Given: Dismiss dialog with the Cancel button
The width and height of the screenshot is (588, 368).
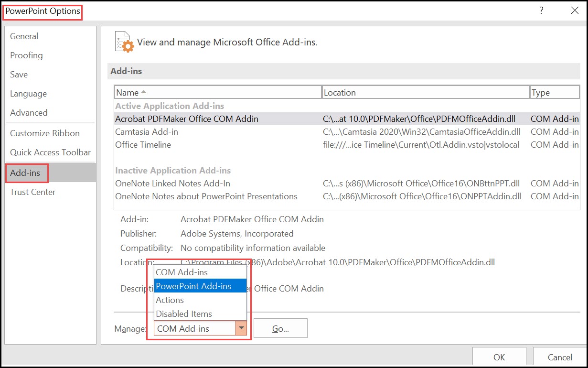Looking at the screenshot, I should 560,357.
